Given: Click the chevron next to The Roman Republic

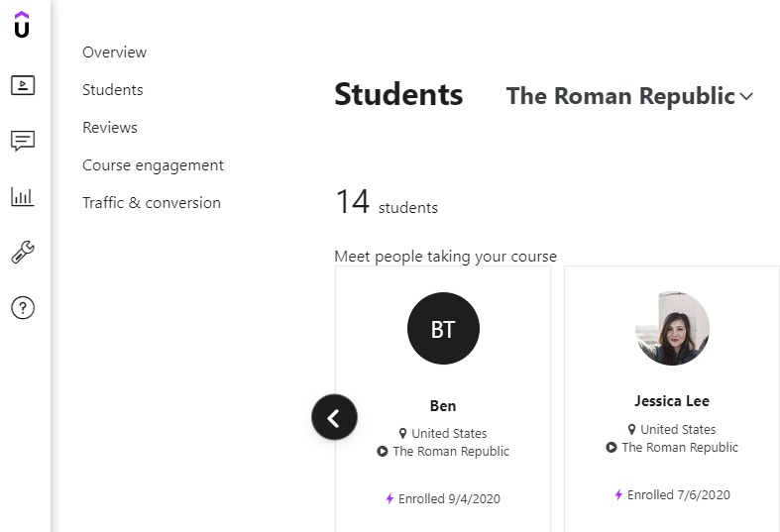Looking at the screenshot, I should tap(746, 97).
